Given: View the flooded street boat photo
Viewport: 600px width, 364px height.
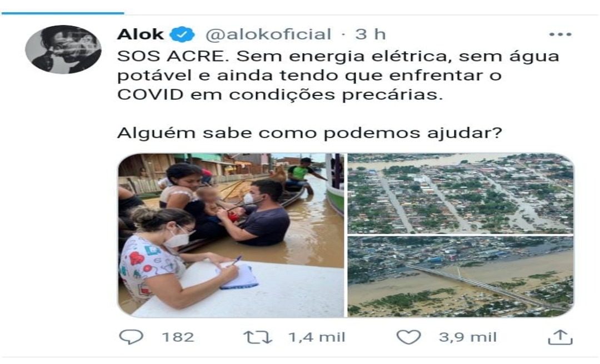Looking at the screenshot, I should point(231,235).
